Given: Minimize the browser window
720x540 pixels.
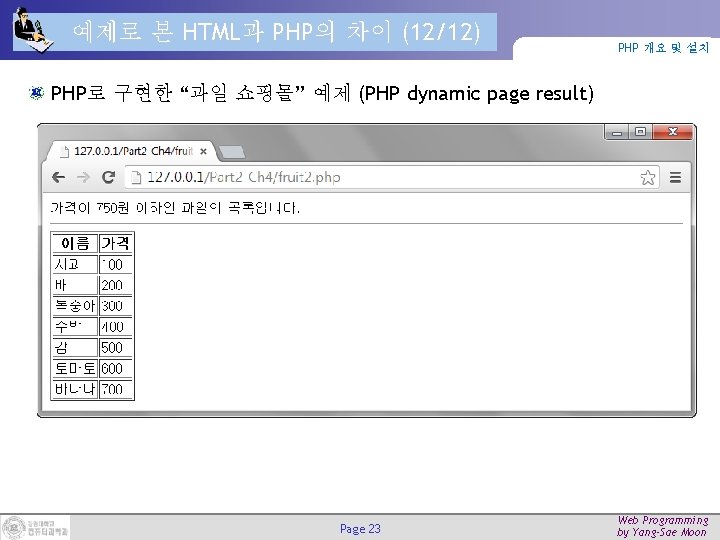Looking at the screenshot, I should point(617,132).
